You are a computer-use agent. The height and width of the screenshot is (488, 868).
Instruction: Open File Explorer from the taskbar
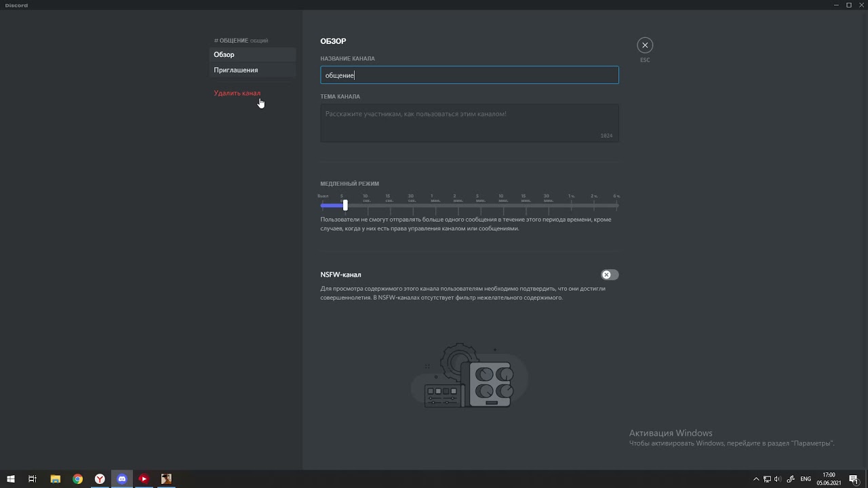tap(55, 479)
